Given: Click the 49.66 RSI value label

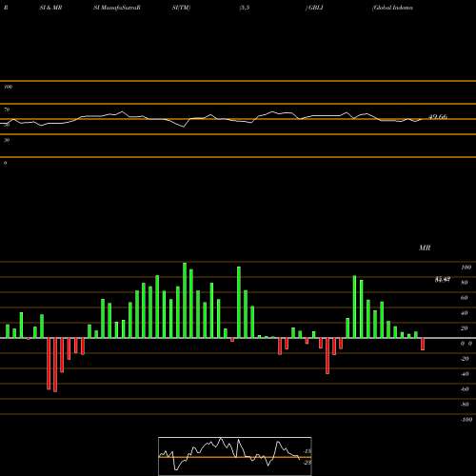Looking at the screenshot, I should (438, 117).
